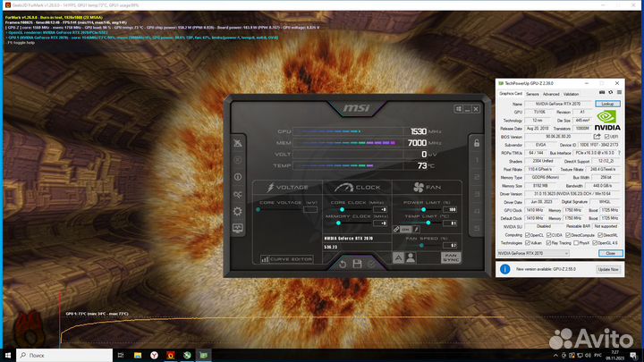Select Afterburner profile slot 4
The width and height of the screenshot is (644, 362).
click(477, 211)
